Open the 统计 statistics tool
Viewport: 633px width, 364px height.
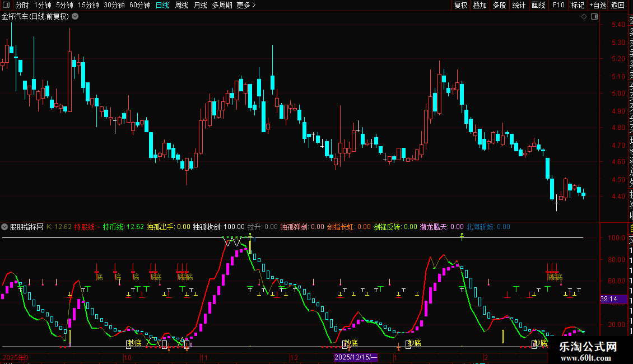519,6
